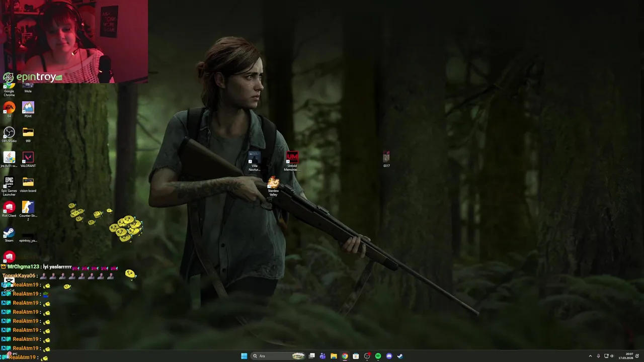Viewport: 644px width, 362px height.
Task: Select the VALORANT desktop shortcut
Action: (28, 159)
